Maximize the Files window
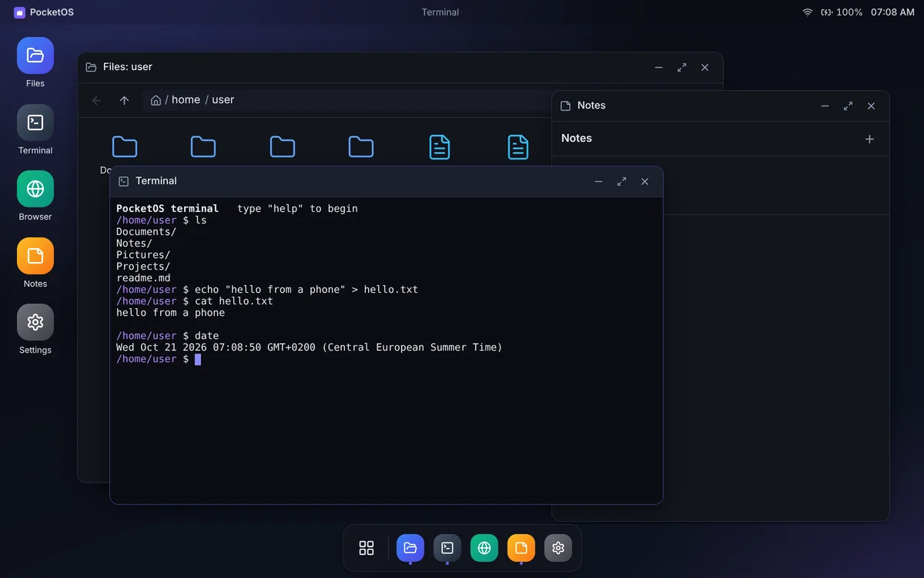The image size is (924, 578). tap(681, 68)
